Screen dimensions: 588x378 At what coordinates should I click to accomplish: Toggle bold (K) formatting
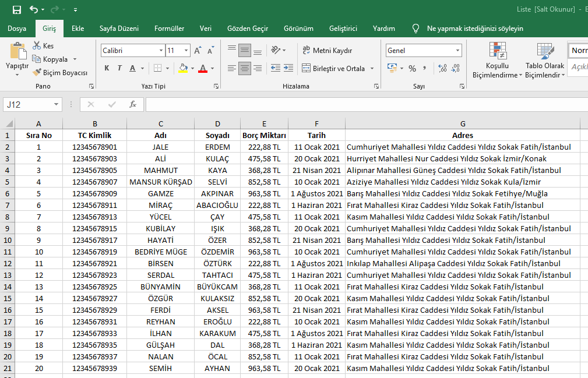coord(107,69)
